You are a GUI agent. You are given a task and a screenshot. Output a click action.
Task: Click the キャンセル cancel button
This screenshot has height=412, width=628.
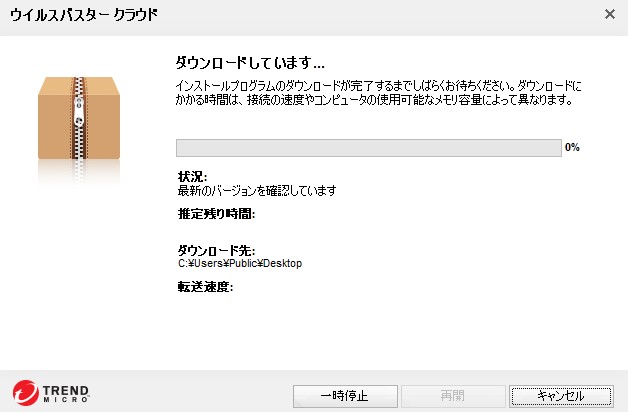(x=561, y=396)
